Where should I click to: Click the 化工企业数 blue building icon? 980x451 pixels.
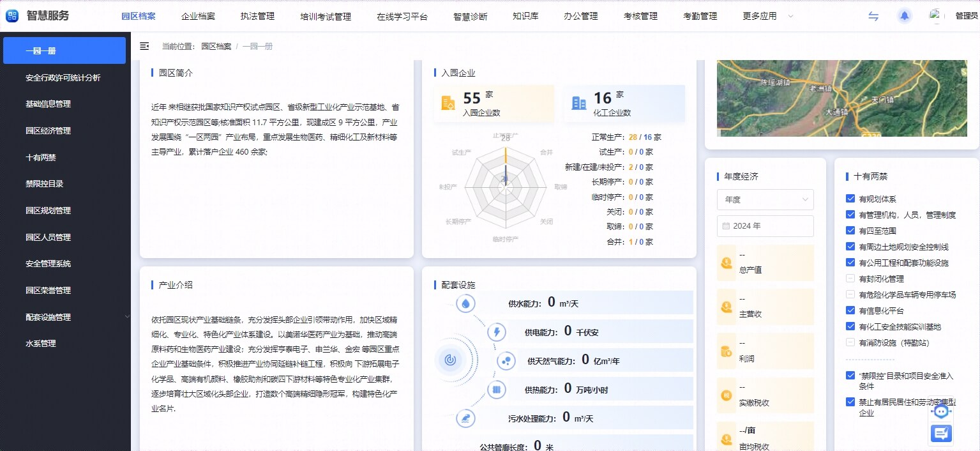(579, 103)
